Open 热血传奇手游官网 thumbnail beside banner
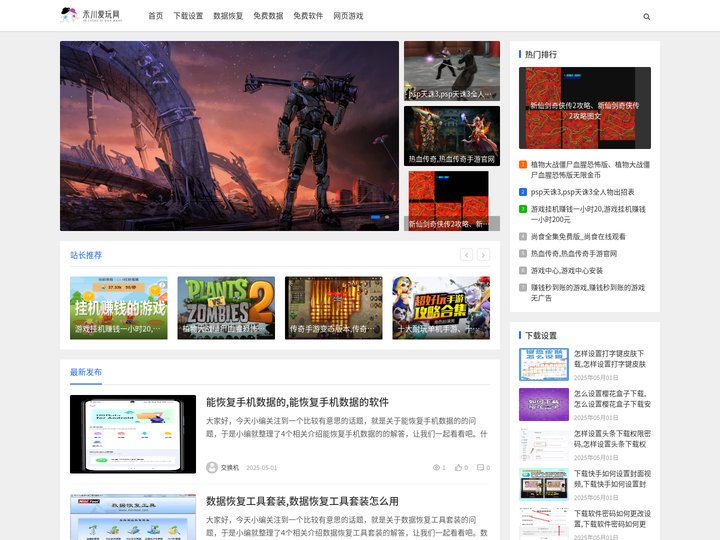Image resolution: width=720 pixels, height=540 pixels. tap(452, 136)
